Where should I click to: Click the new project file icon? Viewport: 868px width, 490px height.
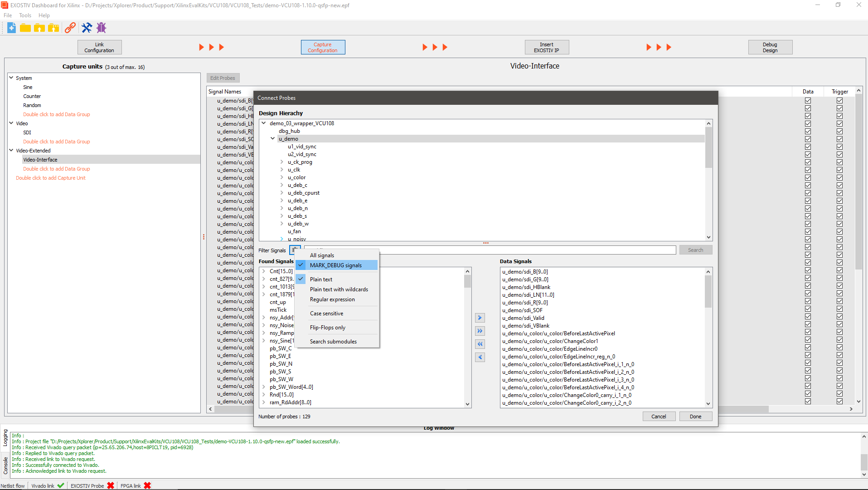[x=11, y=28]
